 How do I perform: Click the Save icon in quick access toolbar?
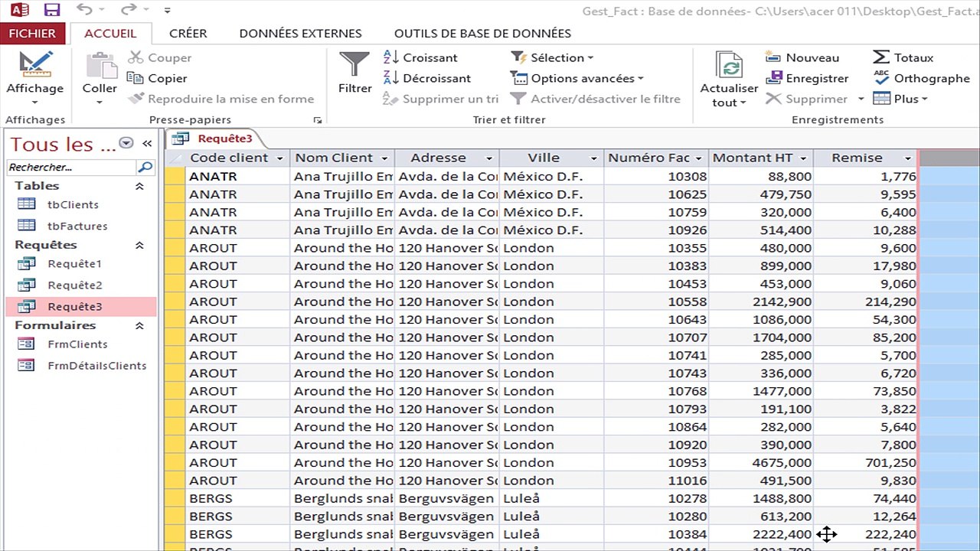[x=52, y=10]
